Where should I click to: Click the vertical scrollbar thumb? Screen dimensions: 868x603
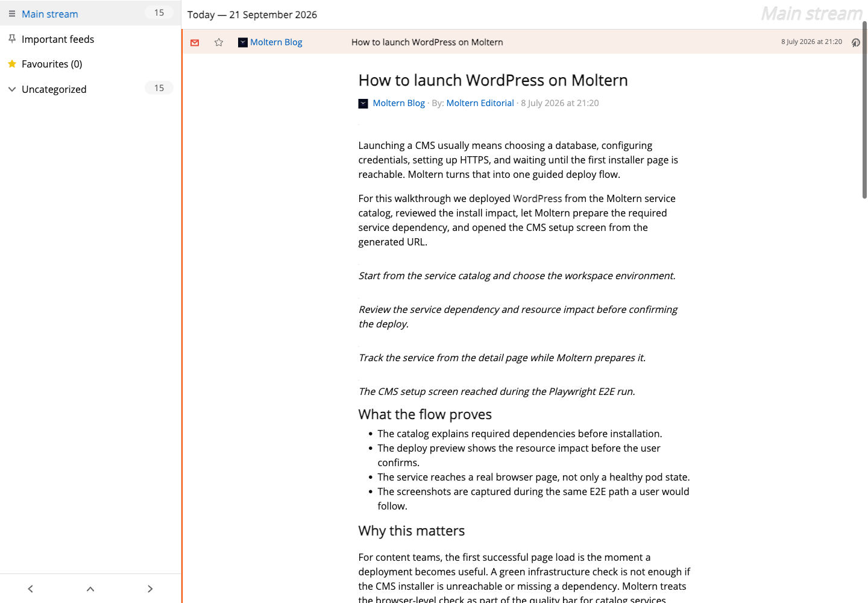click(864, 110)
